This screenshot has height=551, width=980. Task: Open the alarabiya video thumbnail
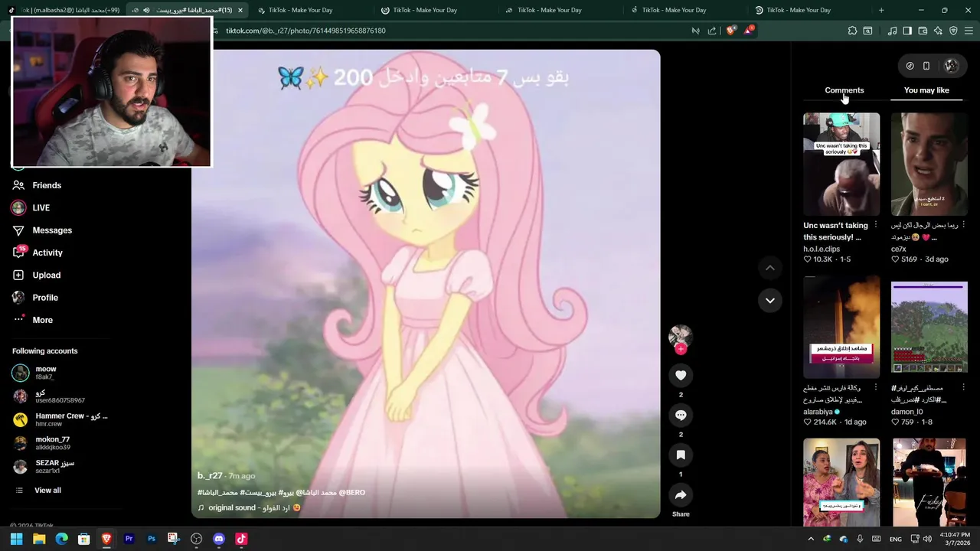[841, 328]
